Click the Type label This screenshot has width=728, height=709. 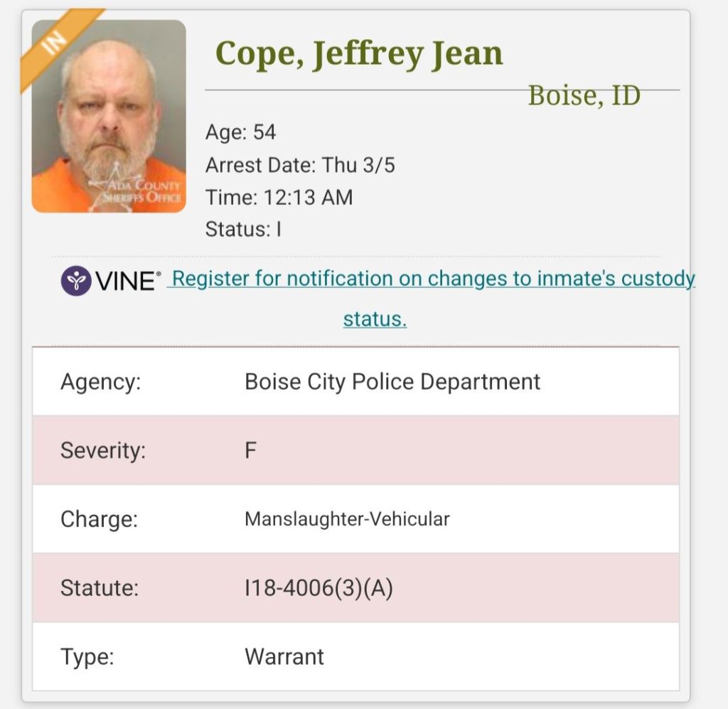pyautogui.click(x=87, y=656)
